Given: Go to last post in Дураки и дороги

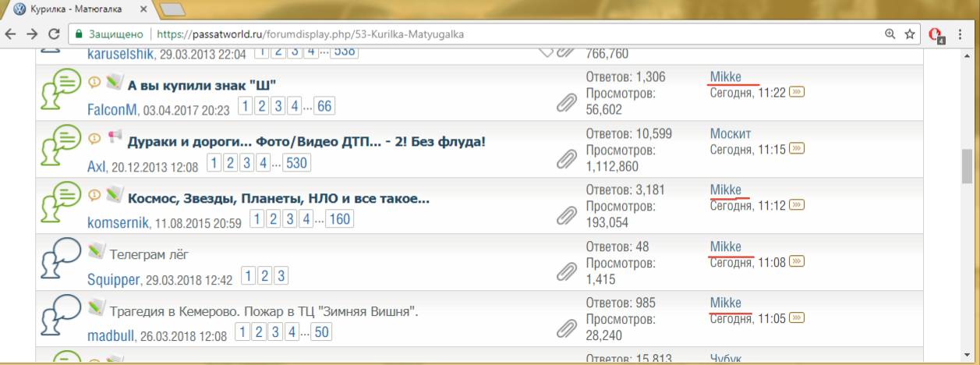Looking at the screenshot, I should tap(797, 148).
